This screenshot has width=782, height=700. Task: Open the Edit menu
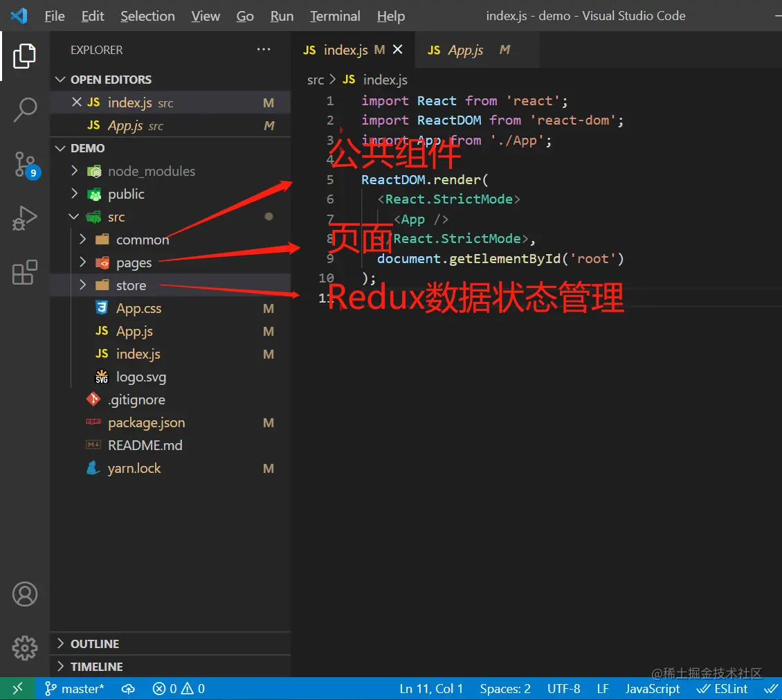point(93,16)
